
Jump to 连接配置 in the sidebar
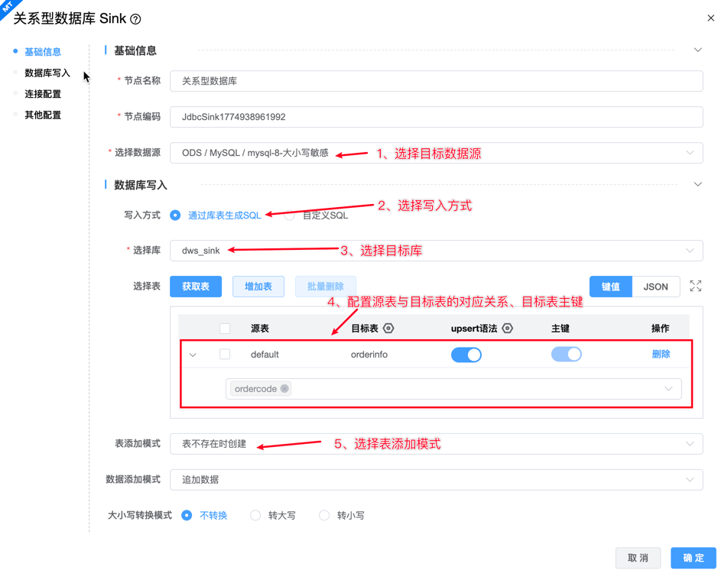(43, 94)
